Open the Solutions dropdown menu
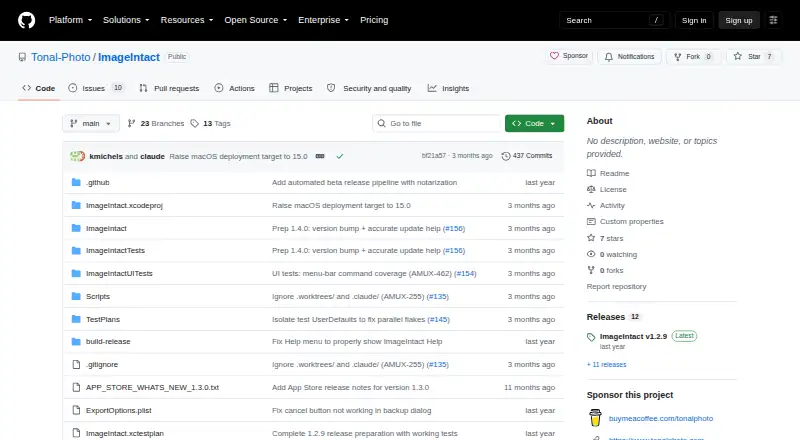This screenshot has height=440, width=800. [x=126, y=20]
